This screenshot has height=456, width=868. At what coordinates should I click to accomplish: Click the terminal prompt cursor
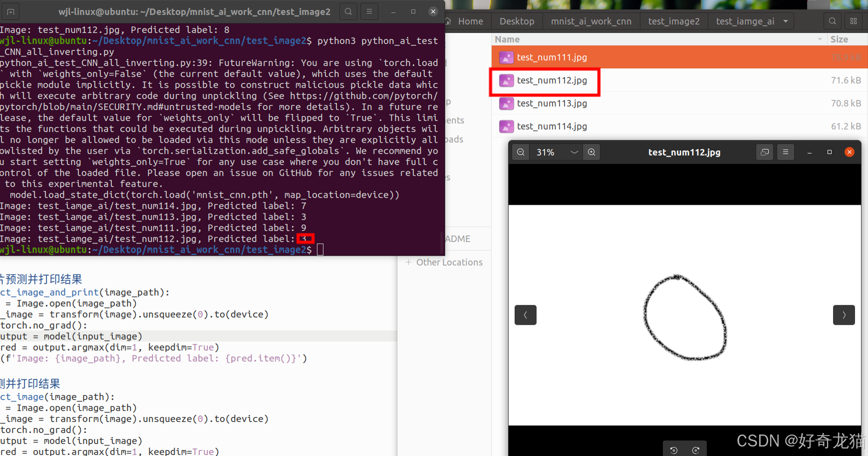coord(320,250)
